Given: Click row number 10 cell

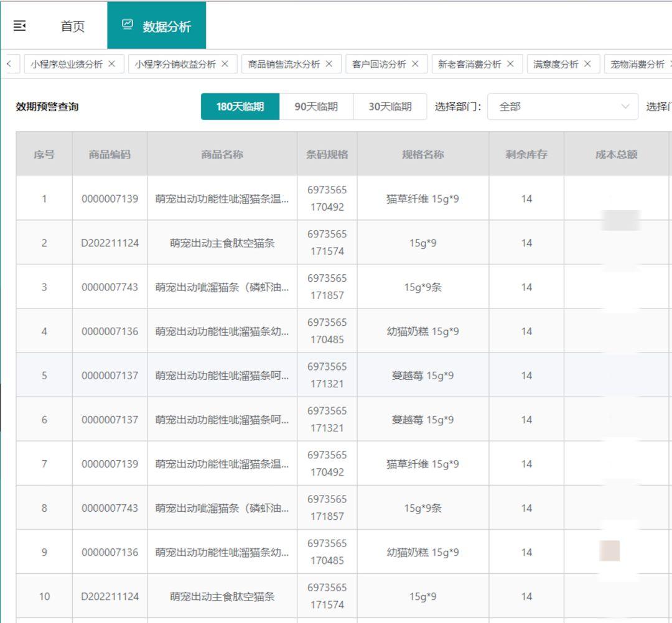Looking at the screenshot, I should (44, 596).
